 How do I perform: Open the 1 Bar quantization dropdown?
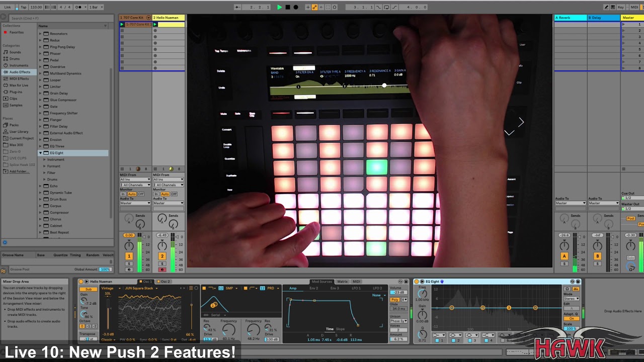point(96,7)
